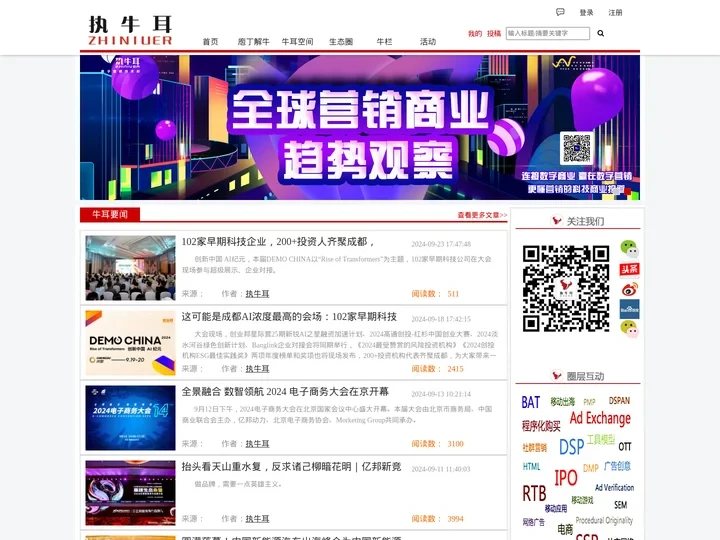Click author 执牛耳 in the 2415 reads row
This screenshot has width=720, height=540.
[257, 369]
